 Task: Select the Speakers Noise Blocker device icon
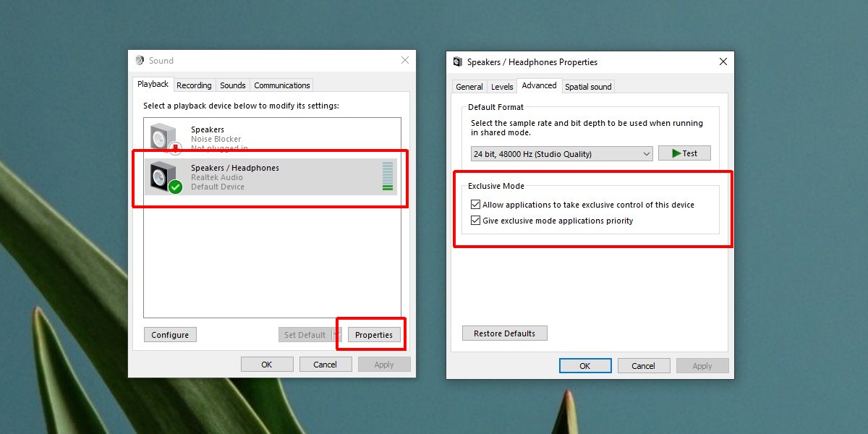[x=164, y=138]
